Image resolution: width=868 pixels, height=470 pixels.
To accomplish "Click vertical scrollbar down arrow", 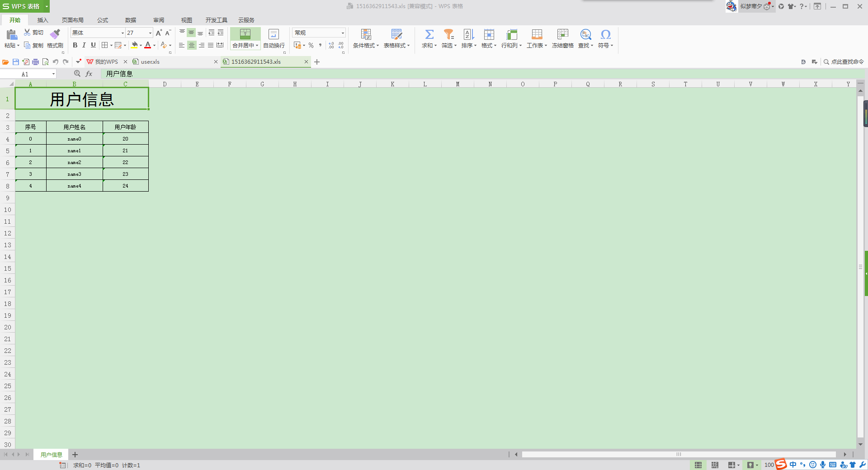I will [860, 445].
